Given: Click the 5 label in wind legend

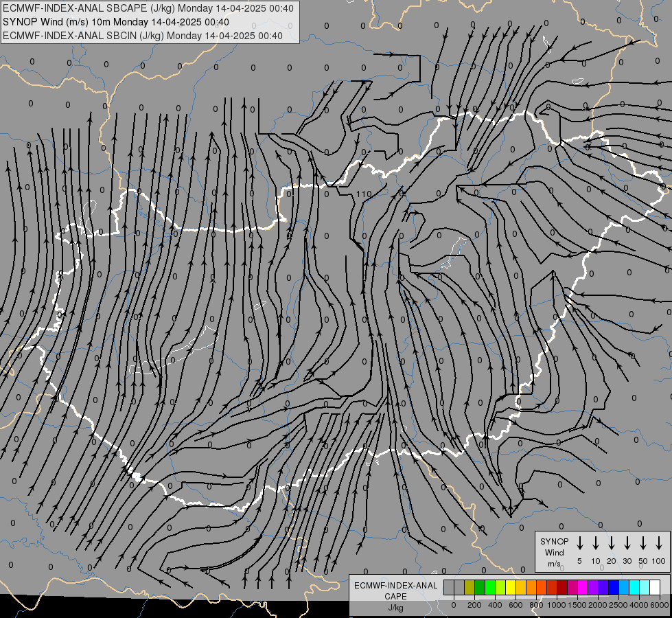Looking at the screenshot, I should point(579,561).
